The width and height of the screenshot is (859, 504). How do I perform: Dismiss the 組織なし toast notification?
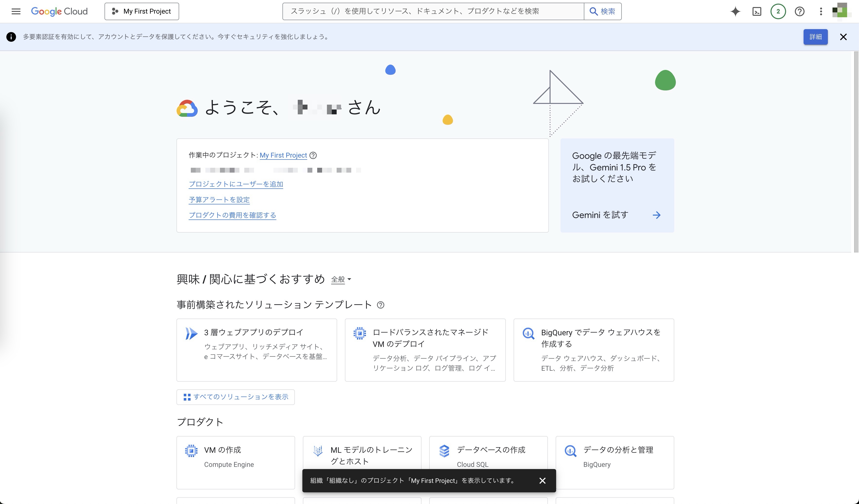543,481
